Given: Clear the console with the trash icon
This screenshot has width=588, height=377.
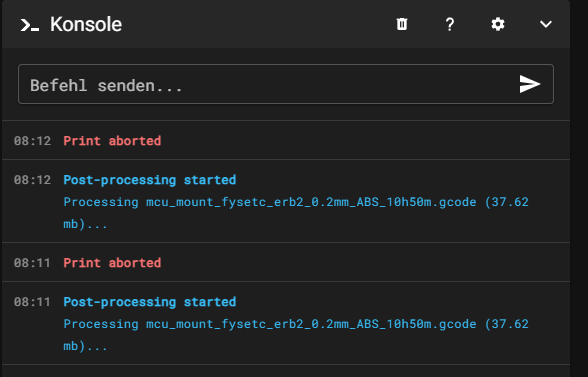Looking at the screenshot, I should pos(402,24).
